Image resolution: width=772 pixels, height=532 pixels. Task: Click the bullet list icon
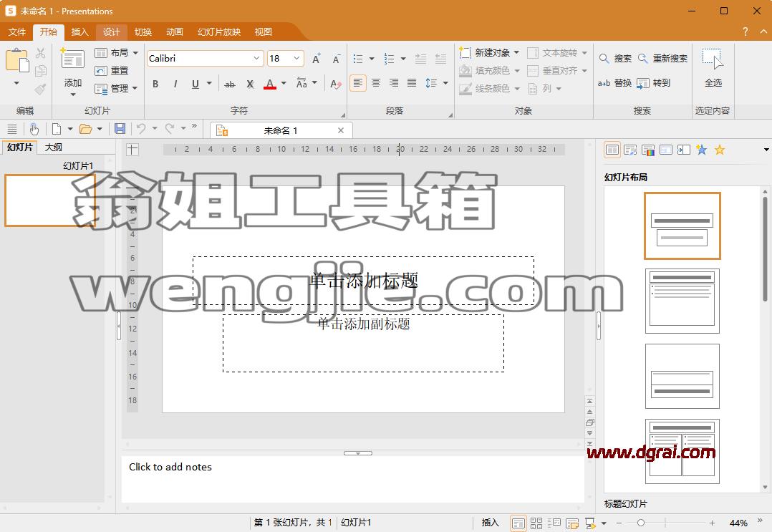point(358,59)
